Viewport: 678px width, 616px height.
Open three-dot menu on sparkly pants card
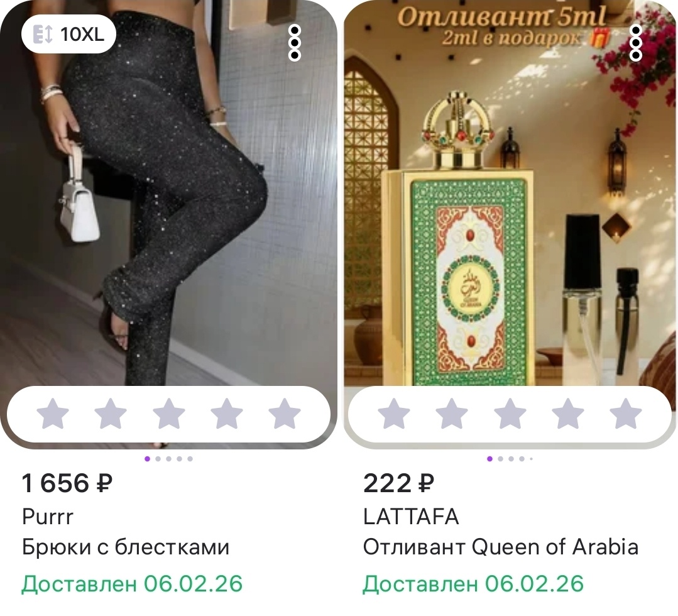[295, 43]
